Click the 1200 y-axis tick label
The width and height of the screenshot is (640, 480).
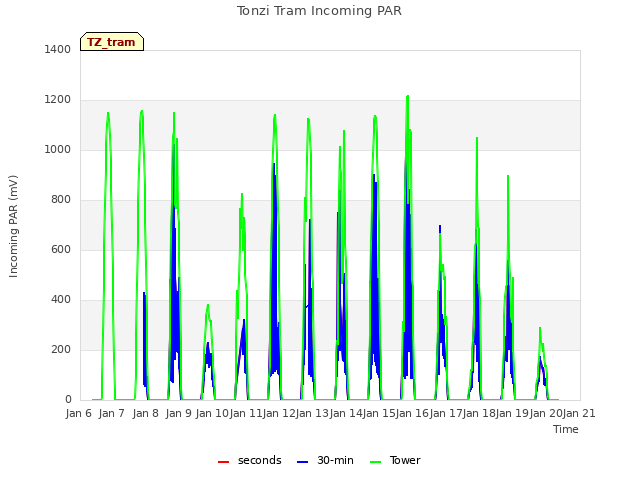click(x=58, y=100)
